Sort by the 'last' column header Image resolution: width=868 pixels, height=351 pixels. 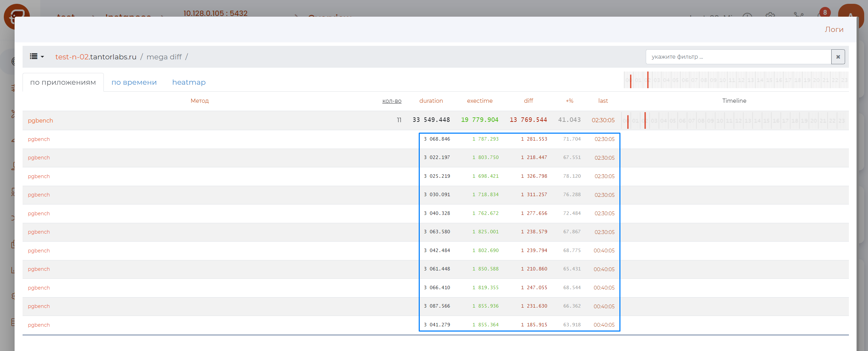click(603, 101)
